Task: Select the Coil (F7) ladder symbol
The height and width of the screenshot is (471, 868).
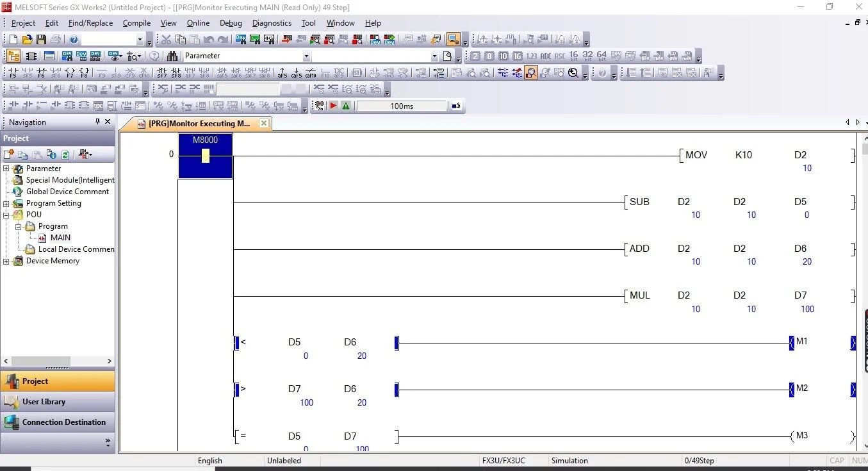Action: (69, 72)
